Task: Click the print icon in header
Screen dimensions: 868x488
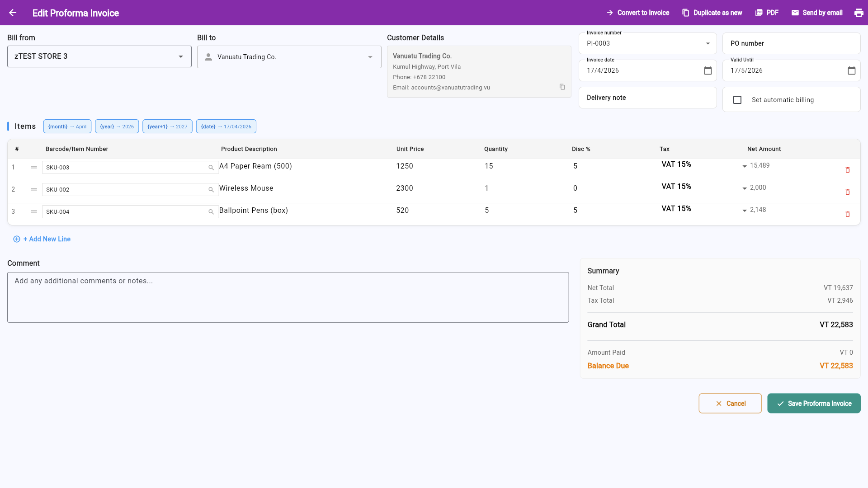Action: tap(859, 13)
